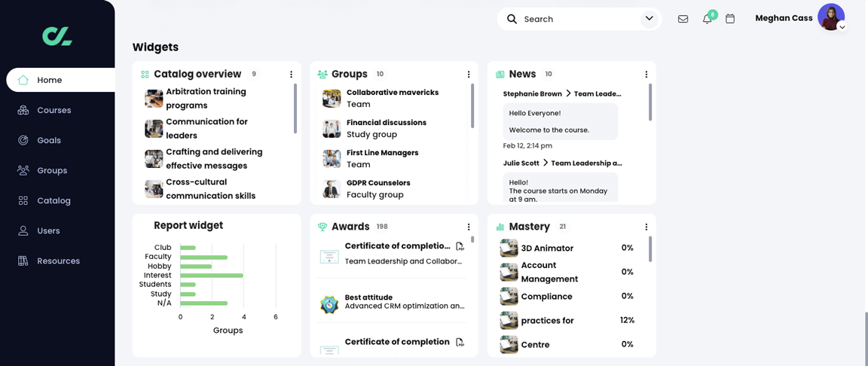Open the Meghan Cass profile avatar
Screen dimensions: 868x366
831,17
